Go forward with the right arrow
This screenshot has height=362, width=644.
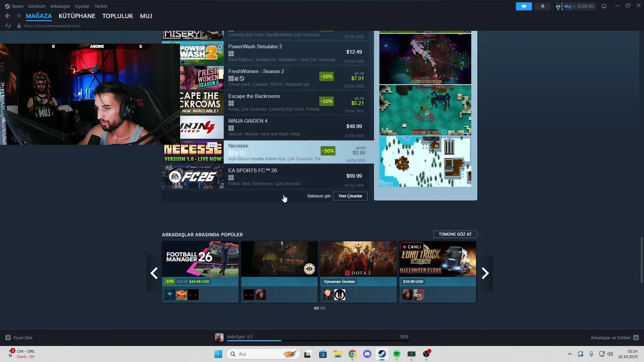point(19,16)
